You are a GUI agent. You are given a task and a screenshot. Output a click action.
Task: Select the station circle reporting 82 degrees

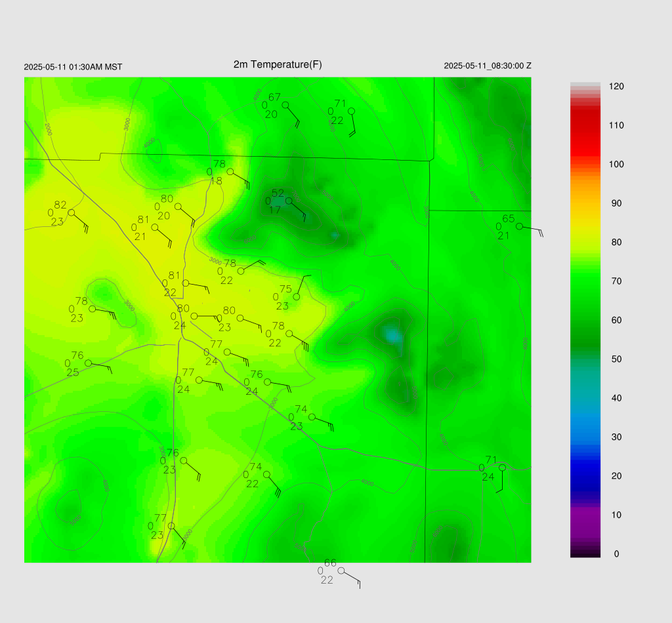(72, 213)
